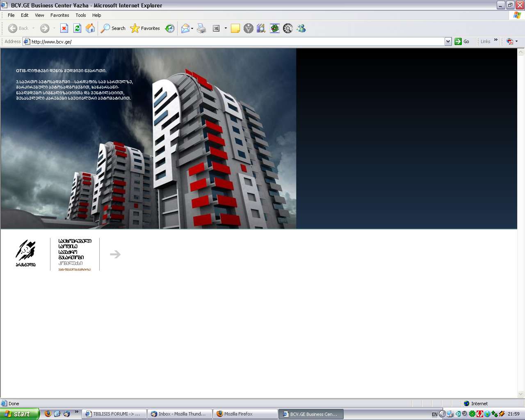Stop page loading with the red X icon
The width and height of the screenshot is (525, 420).
point(64,28)
